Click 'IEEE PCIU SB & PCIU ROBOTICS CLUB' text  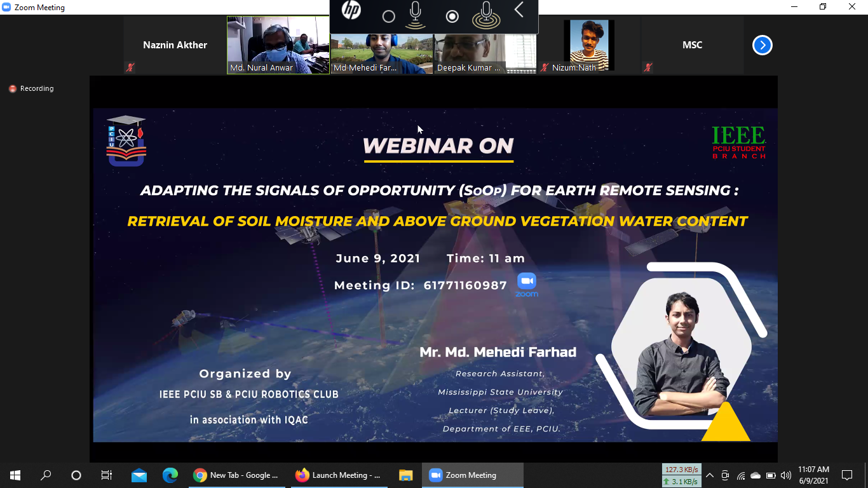click(x=249, y=395)
